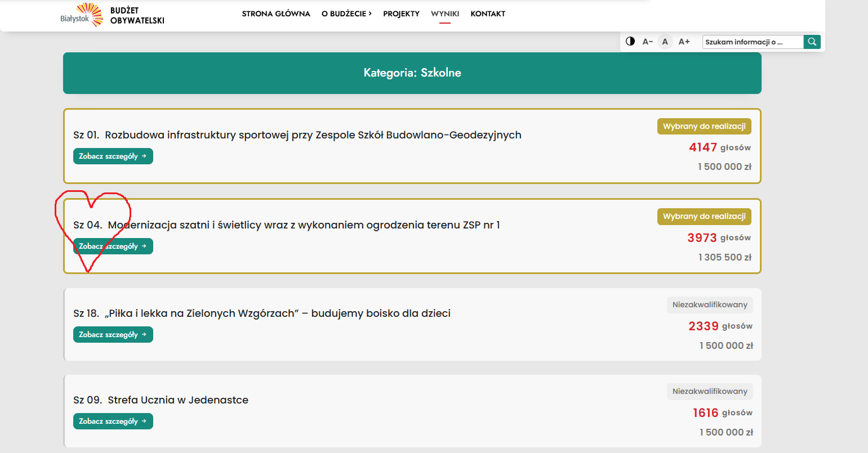Viewport: 868px width, 453px height.
Task: Click the 4147 głosów vote count
Action: pos(720,147)
